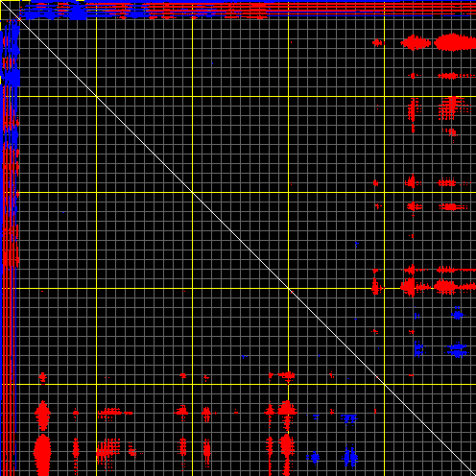Viewport: 476px width, 476px height.
Task: Click the white diagonal line at the central yellow intersection
Action: click(x=192, y=192)
